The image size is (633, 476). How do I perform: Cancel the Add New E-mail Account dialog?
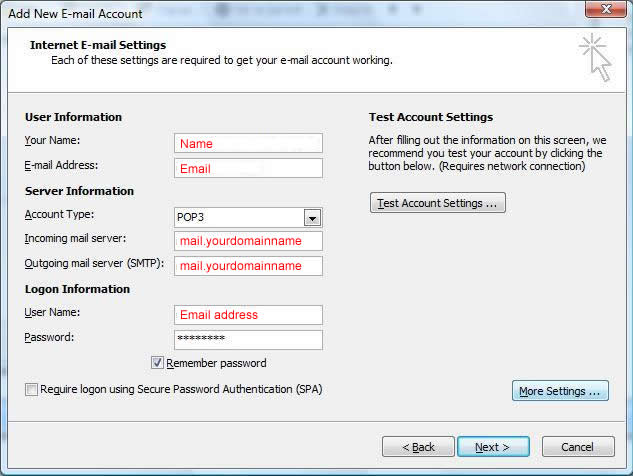coord(577,446)
